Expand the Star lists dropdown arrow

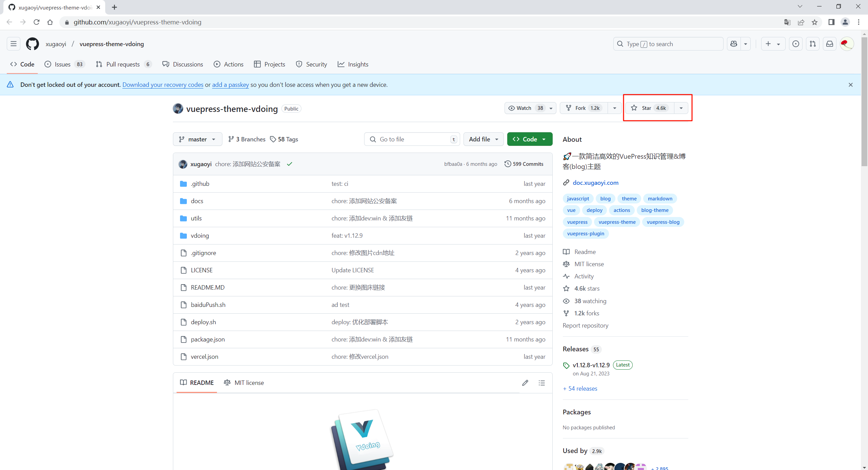coord(681,108)
